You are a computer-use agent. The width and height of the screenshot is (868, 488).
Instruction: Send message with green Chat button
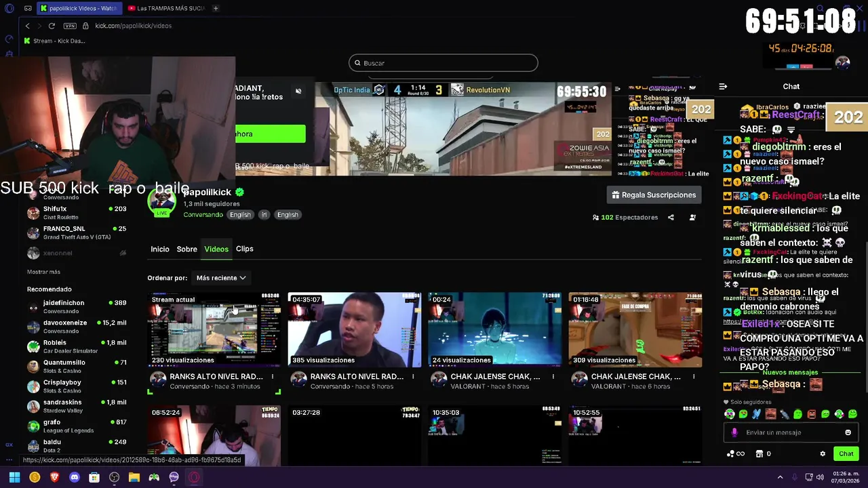click(x=846, y=454)
